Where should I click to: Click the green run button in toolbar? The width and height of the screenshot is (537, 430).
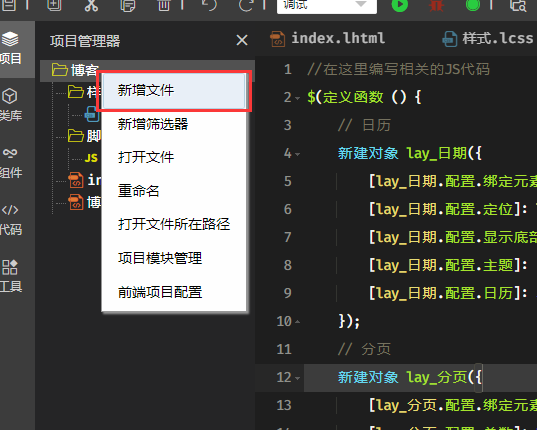click(400, 5)
